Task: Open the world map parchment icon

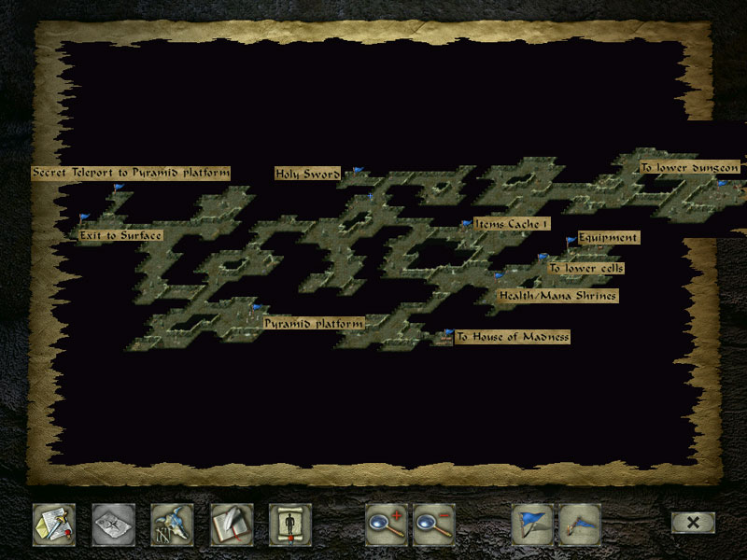Action: tap(113, 525)
